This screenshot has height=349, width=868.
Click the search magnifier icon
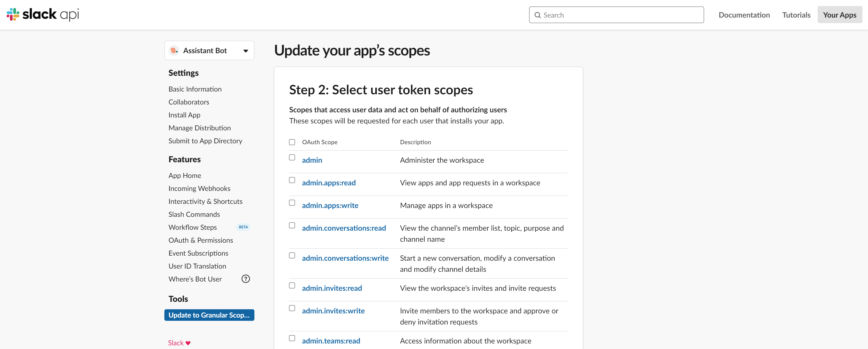[538, 15]
